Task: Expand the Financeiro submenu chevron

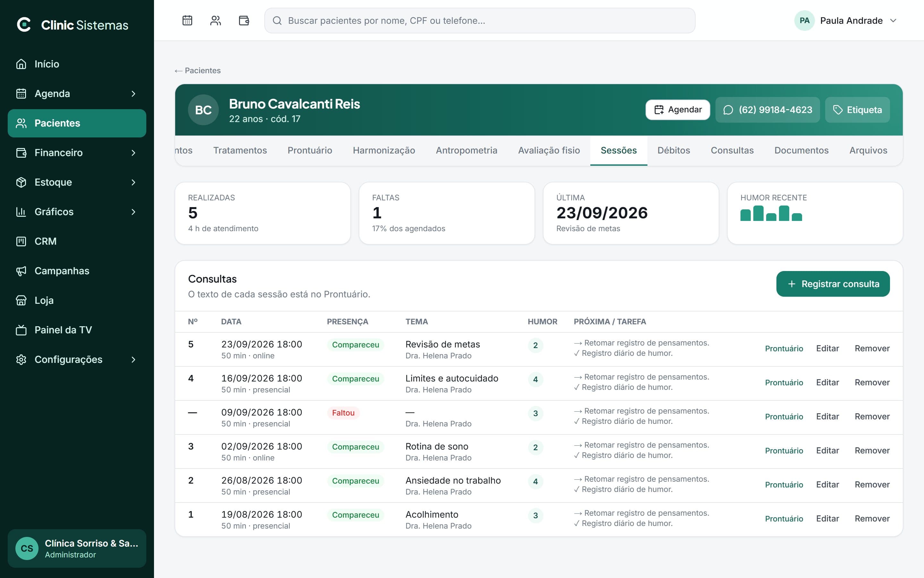Action: [x=133, y=153]
